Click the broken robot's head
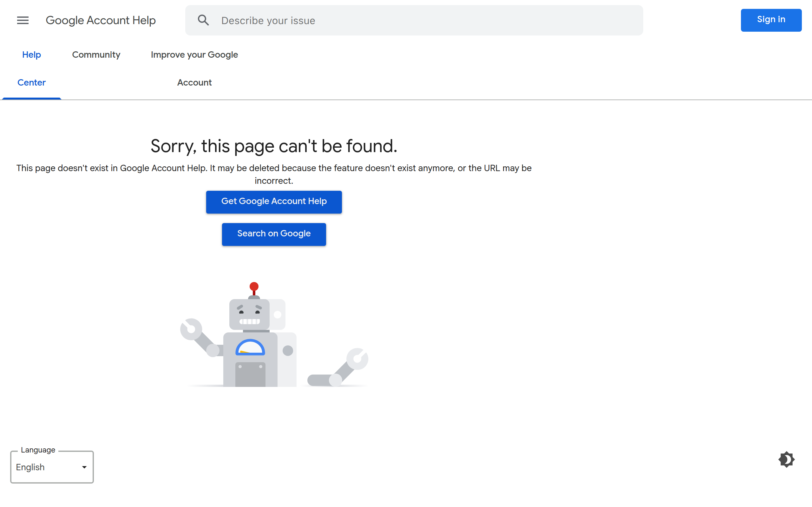Screen dimensions: 812x507 coord(249,314)
